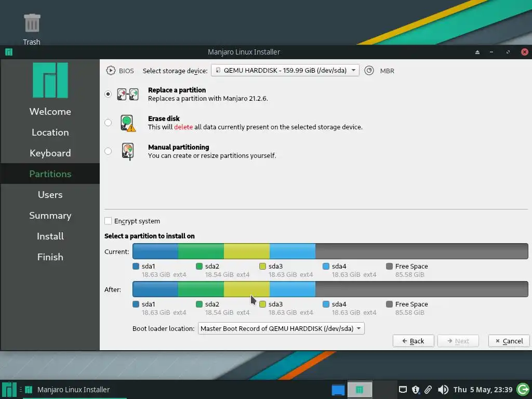The image size is (532, 399).
Task: Switch to the installer workspace in pager
Action: 360,390
